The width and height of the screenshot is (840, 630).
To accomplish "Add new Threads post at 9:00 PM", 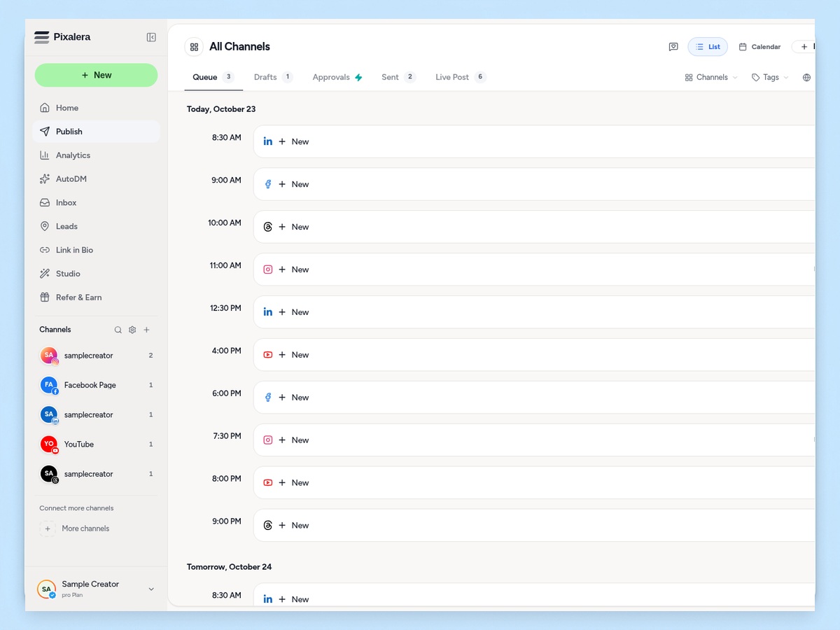I will pos(534,526).
